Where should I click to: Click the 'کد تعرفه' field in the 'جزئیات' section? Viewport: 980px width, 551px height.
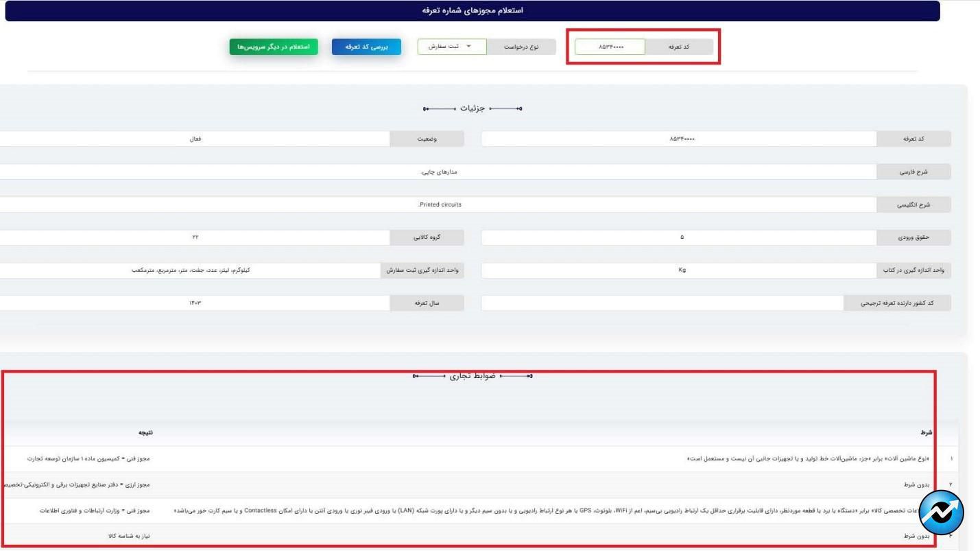tap(679, 139)
